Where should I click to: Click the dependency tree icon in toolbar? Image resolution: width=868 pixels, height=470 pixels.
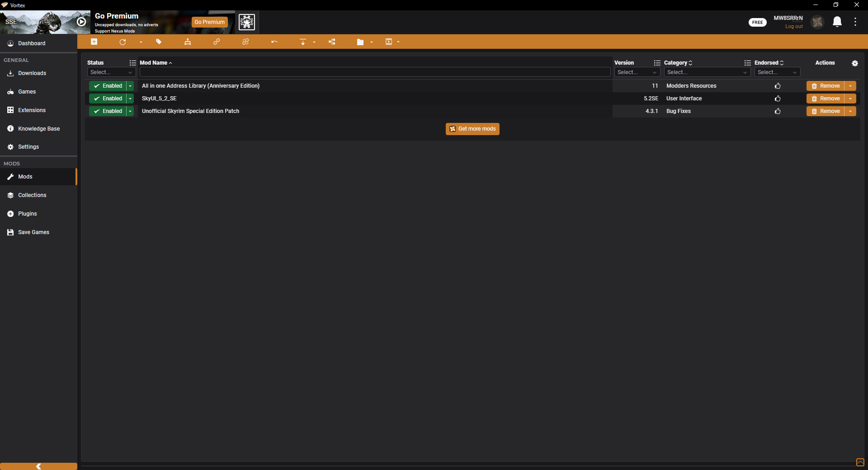[x=332, y=42]
